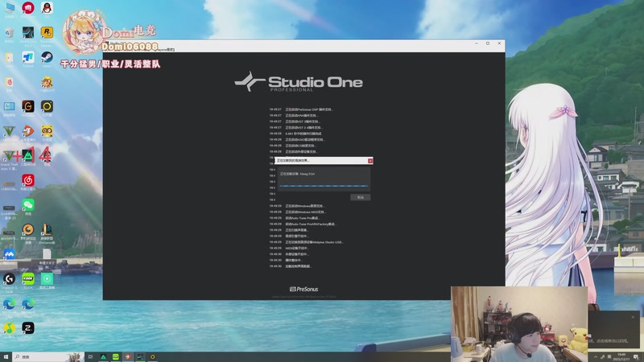
Task: Click the taskbar clock
Action: click(621, 357)
